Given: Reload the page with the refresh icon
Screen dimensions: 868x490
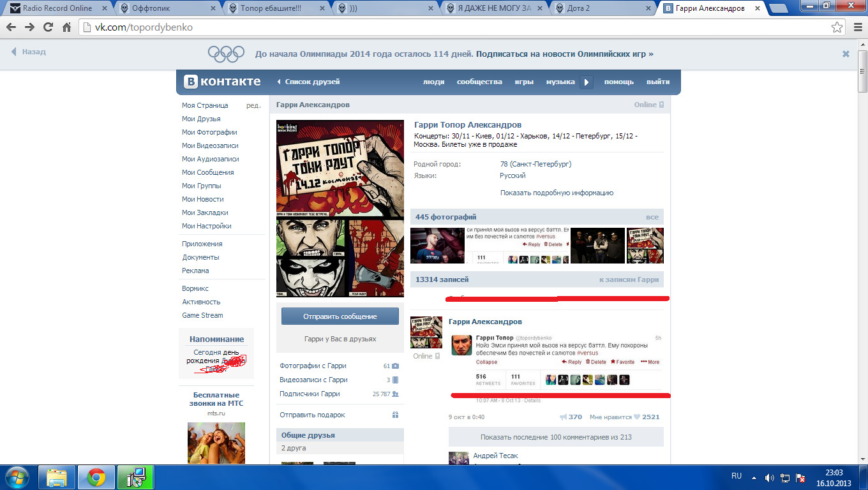Looking at the screenshot, I should [48, 27].
